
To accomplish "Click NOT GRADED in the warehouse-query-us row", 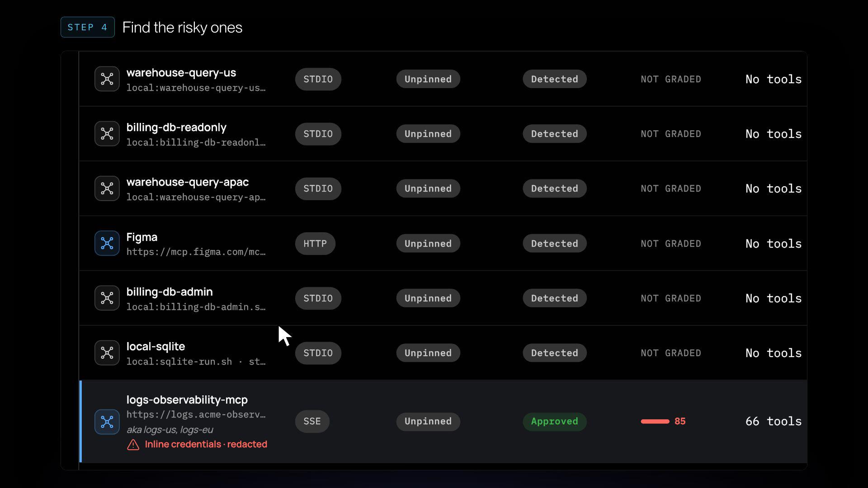I will coord(671,79).
